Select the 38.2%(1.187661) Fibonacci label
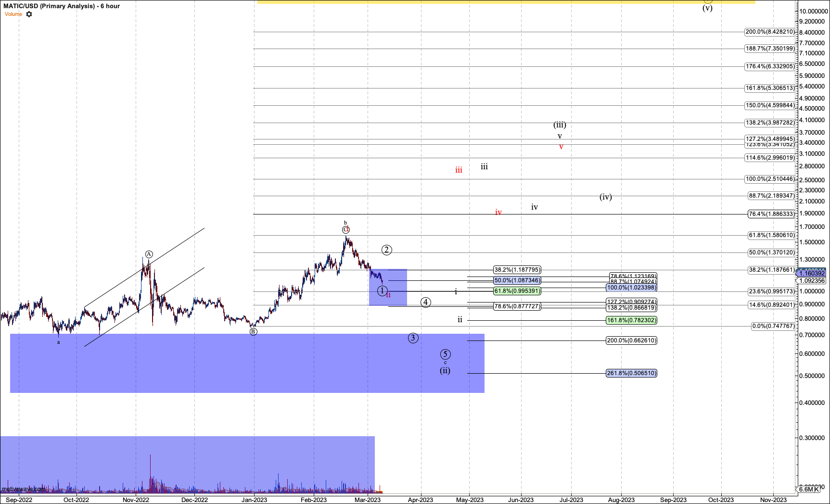 [772, 270]
